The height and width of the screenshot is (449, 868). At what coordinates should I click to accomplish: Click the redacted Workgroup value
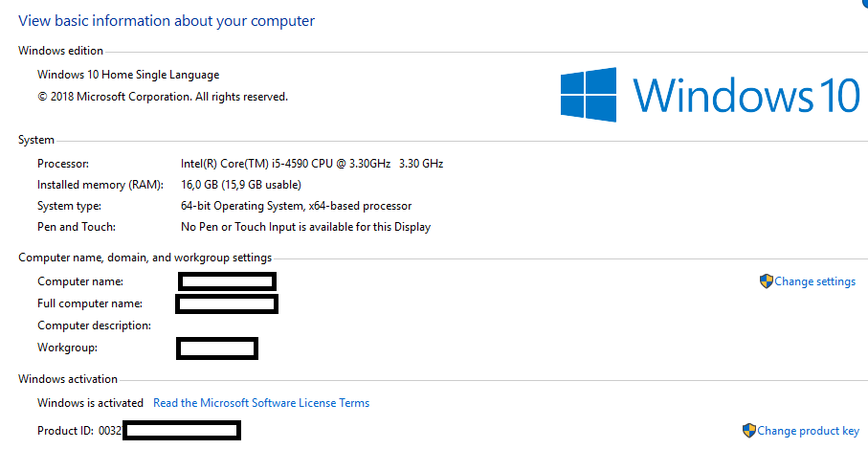coord(217,348)
